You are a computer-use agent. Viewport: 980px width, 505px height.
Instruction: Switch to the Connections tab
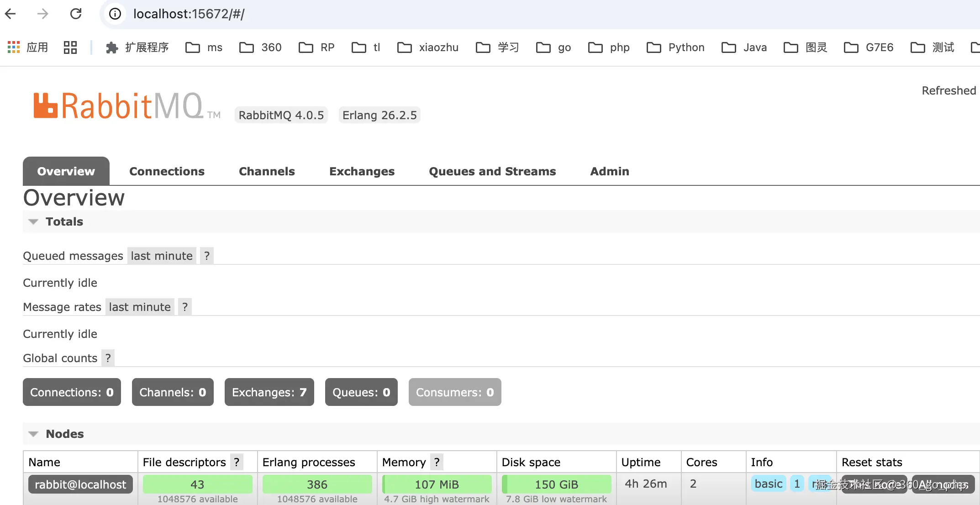tap(167, 171)
